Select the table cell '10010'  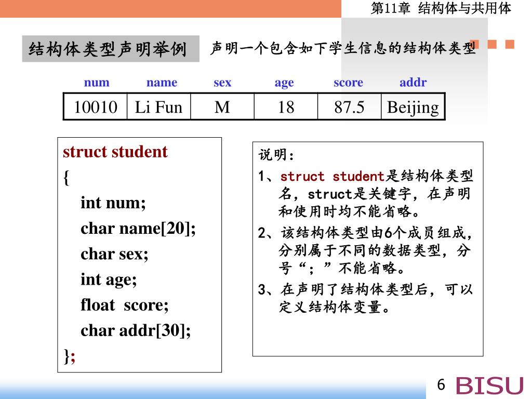(96, 107)
